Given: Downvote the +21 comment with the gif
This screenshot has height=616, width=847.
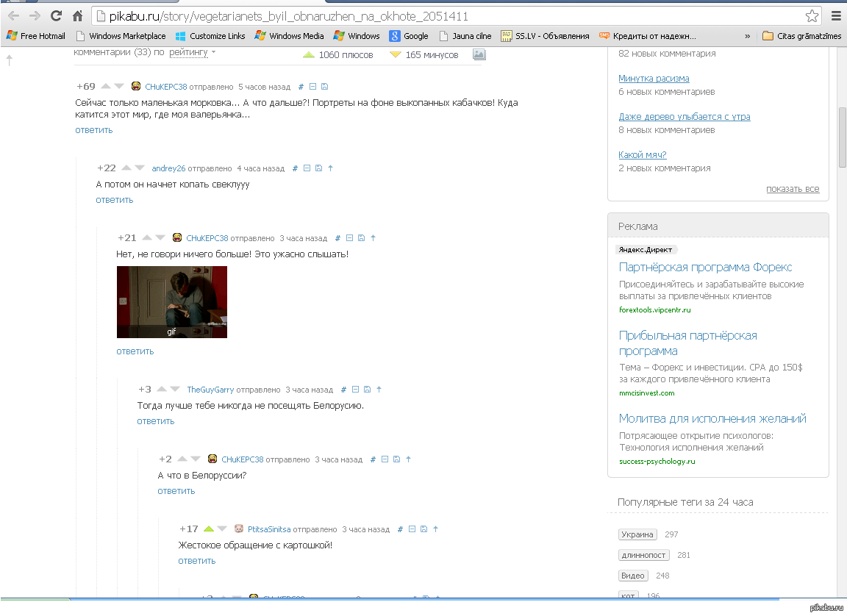Looking at the screenshot, I should click(x=160, y=237).
